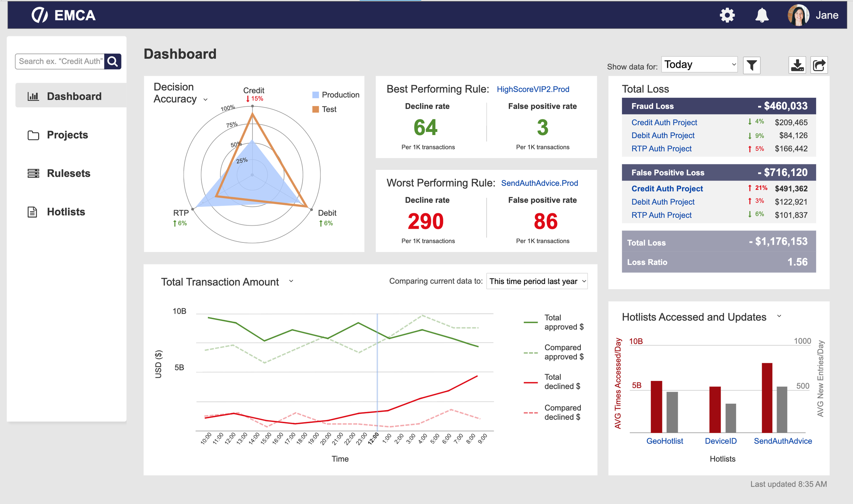Go to Projects in the sidebar

[x=67, y=135]
